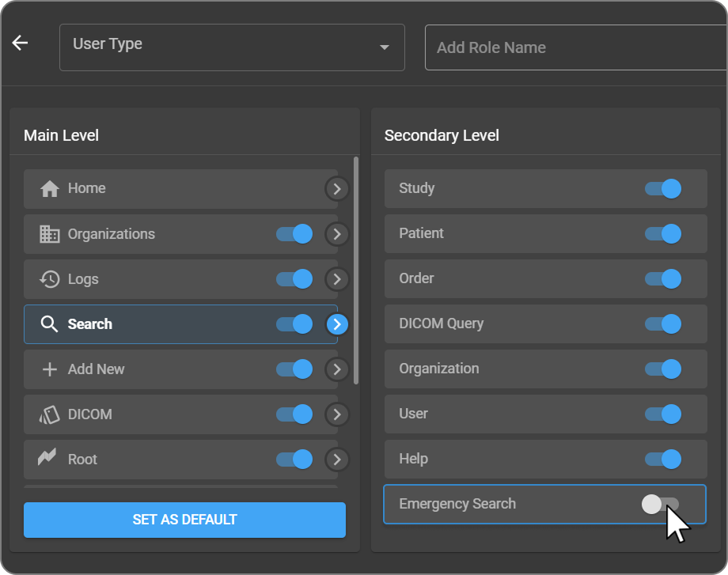Click the Patient row label

pos(422,233)
